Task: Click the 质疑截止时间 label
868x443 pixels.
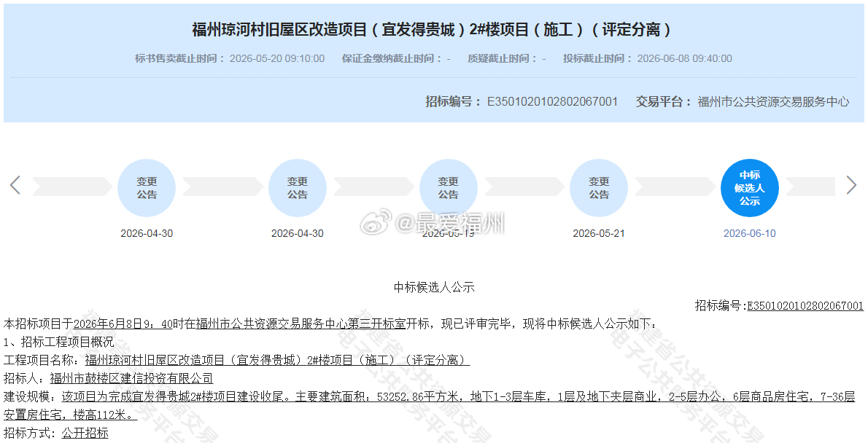Action: point(502,58)
